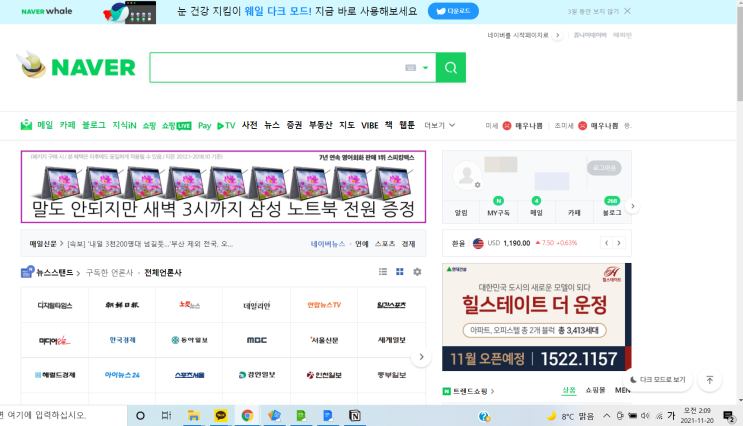Open the 웹툰 menu item
Viewport: 743px width, 426px height.
coord(407,125)
